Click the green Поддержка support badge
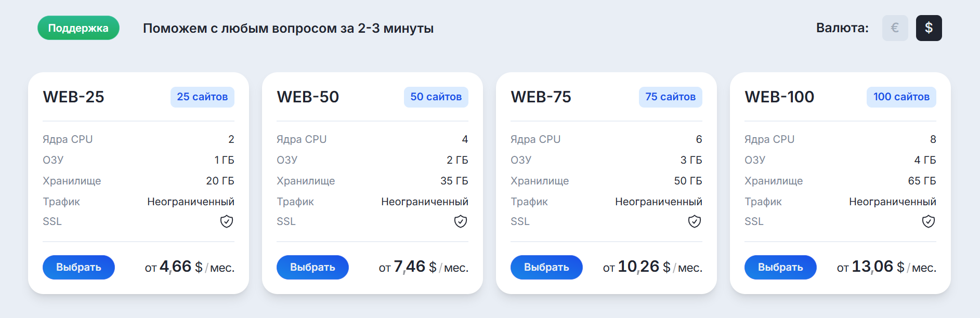Screen dimensions: 980x318 coord(79,28)
